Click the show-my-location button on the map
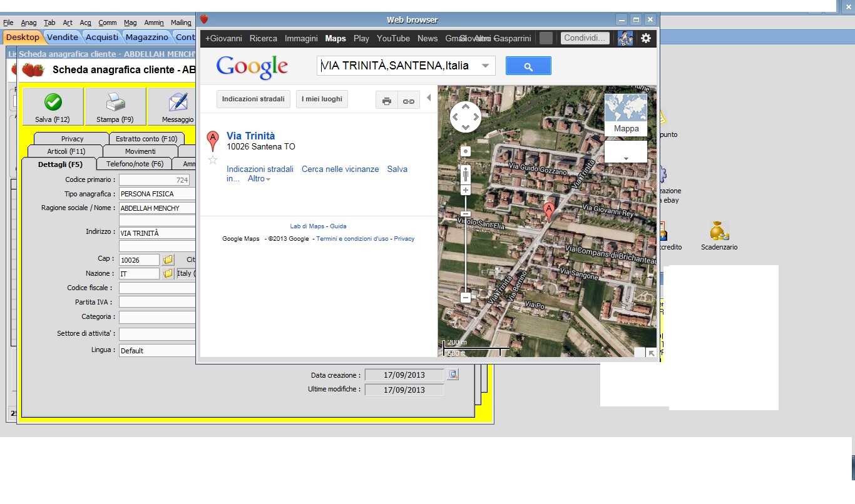This screenshot has width=855, height=504. coord(466,151)
